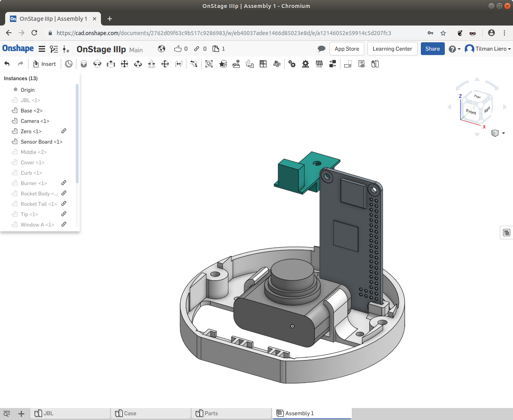Click the four-pane grid toolbar icon

coord(263,64)
